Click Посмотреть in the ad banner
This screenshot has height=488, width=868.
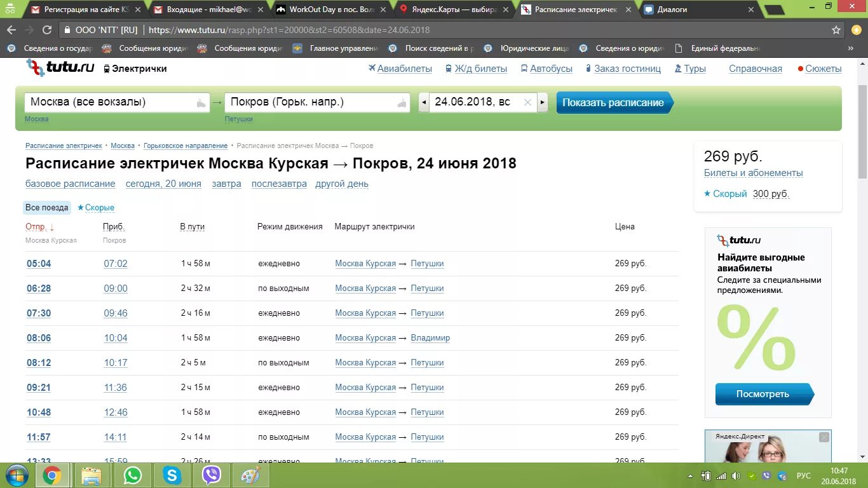tap(763, 394)
